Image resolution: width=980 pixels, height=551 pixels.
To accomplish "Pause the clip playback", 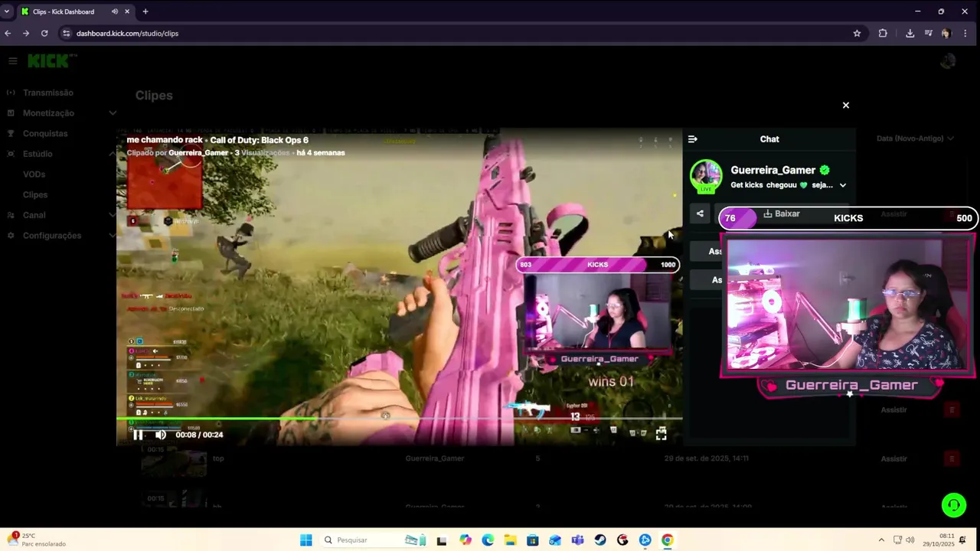I will pyautogui.click(x=138, y=435).
